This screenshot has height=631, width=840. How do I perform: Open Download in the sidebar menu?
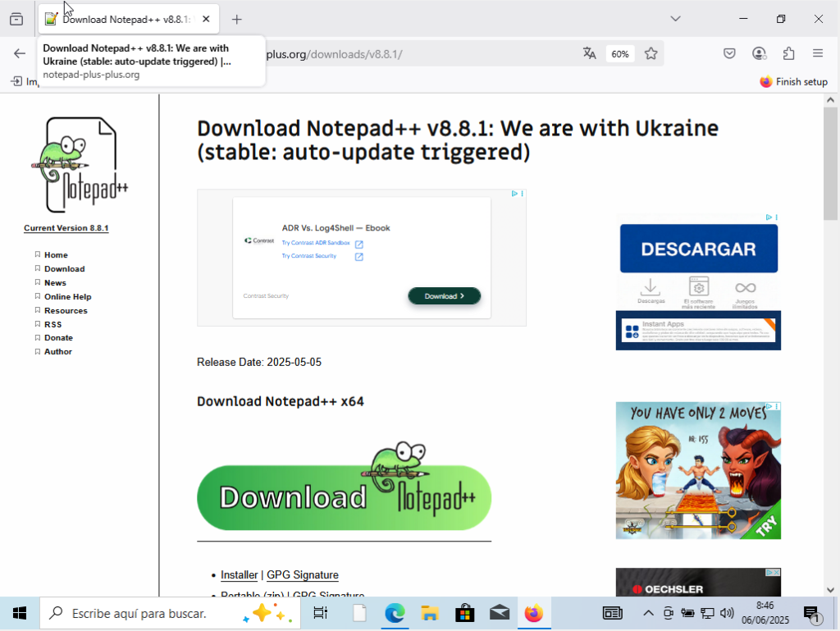coord(64,269)
